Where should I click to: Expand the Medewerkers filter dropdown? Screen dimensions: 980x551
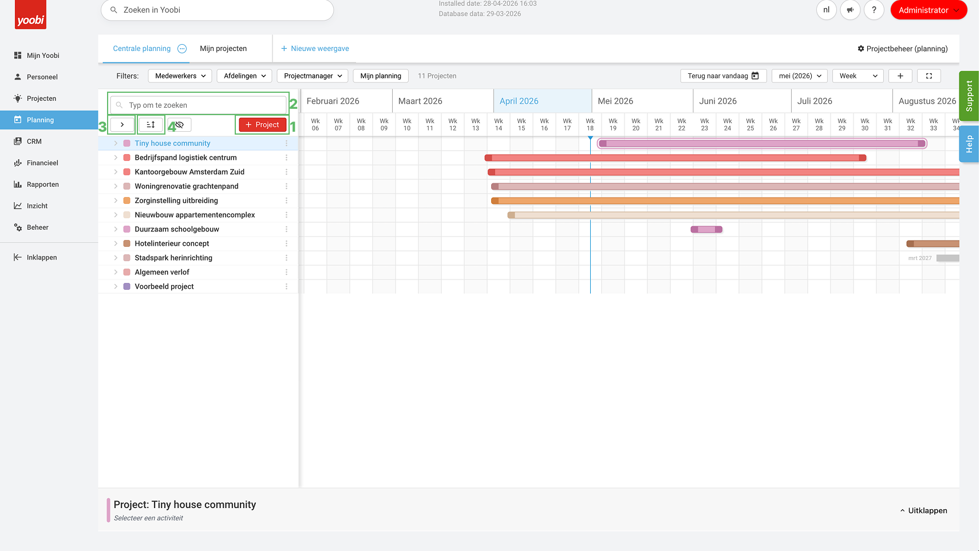(x=180, y=76)
